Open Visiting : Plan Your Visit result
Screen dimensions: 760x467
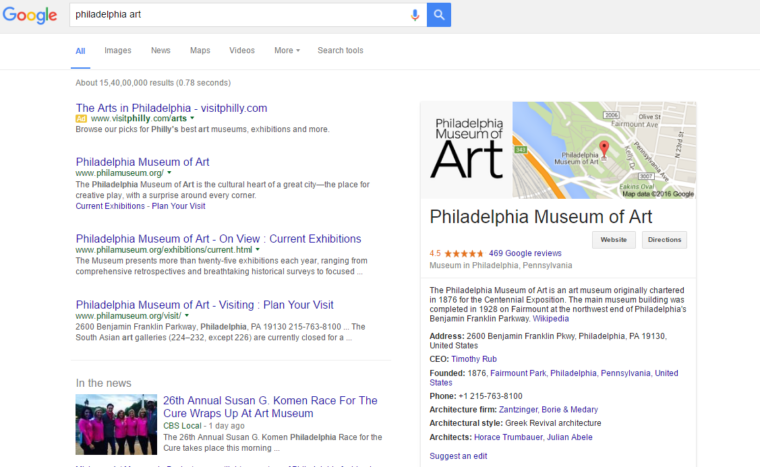205,305
